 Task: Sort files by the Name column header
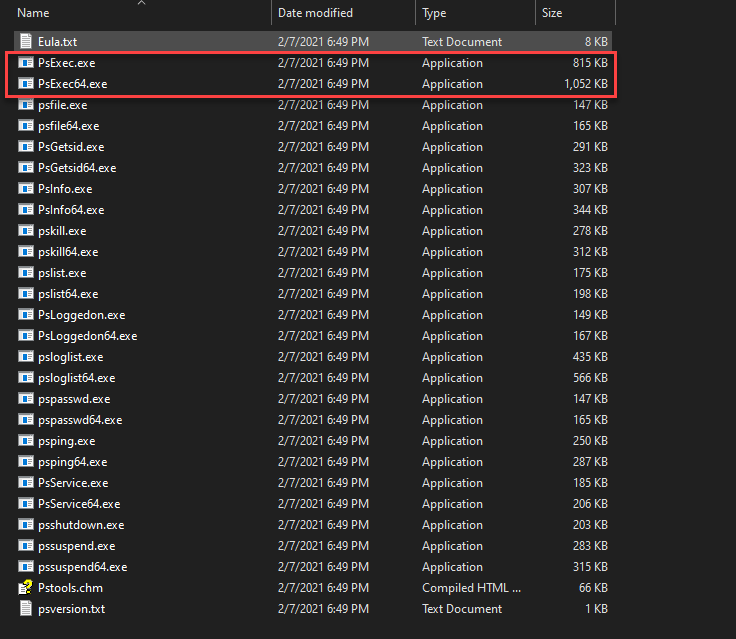(x=33, y=13)
